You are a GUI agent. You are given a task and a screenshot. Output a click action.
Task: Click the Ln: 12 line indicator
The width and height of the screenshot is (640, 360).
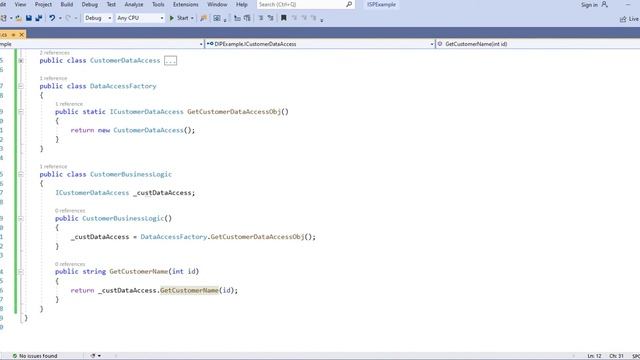click(595, 356)
